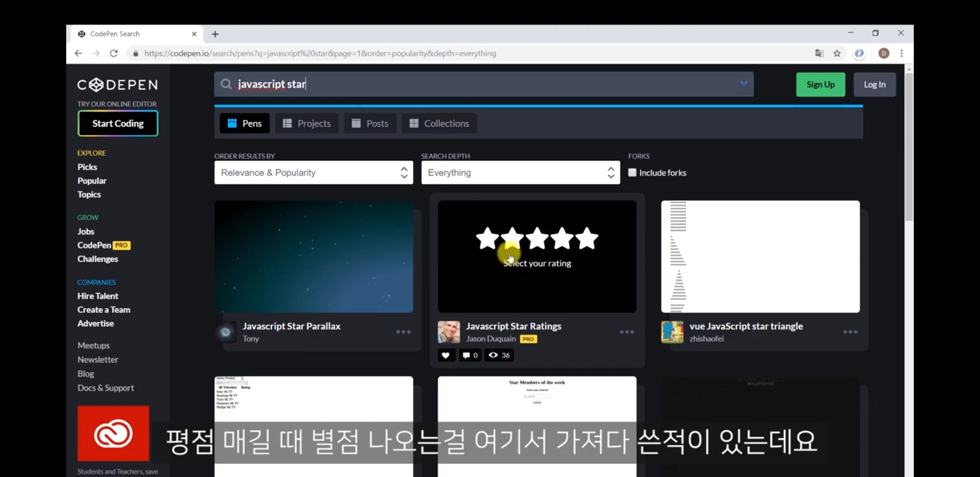Open the Newsletter link
This screenshot has width=980, height=477.
click(98, 359)
